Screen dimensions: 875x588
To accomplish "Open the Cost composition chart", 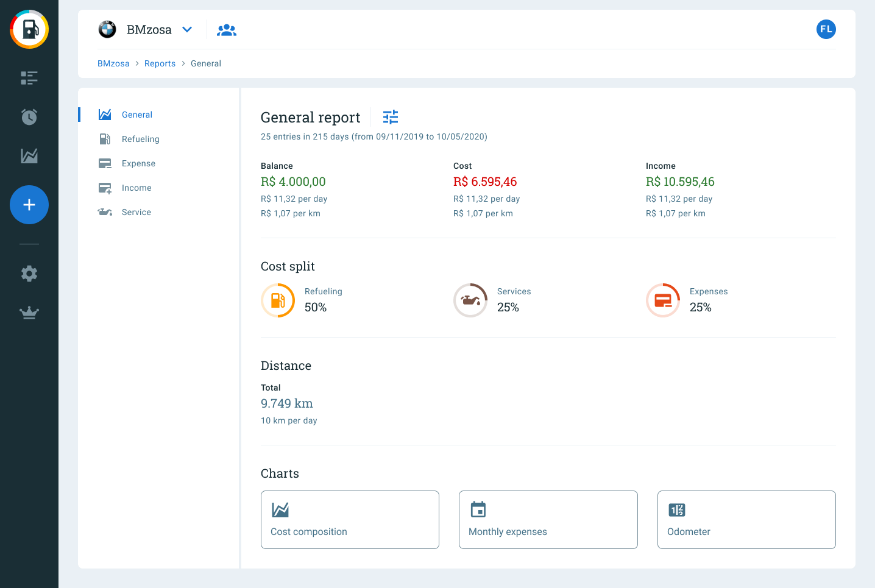I will point(350,520).
